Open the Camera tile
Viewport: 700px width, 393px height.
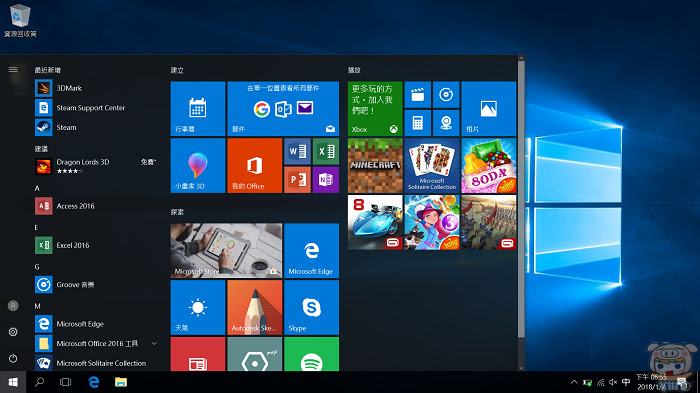[x=446, y=123]
